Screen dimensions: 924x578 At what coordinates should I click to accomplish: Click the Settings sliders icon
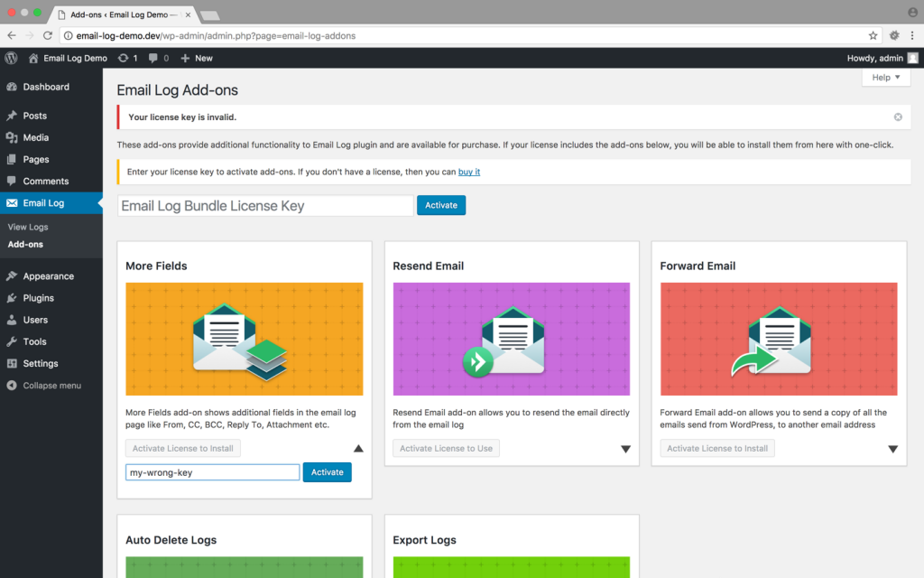tap(12, 363)
